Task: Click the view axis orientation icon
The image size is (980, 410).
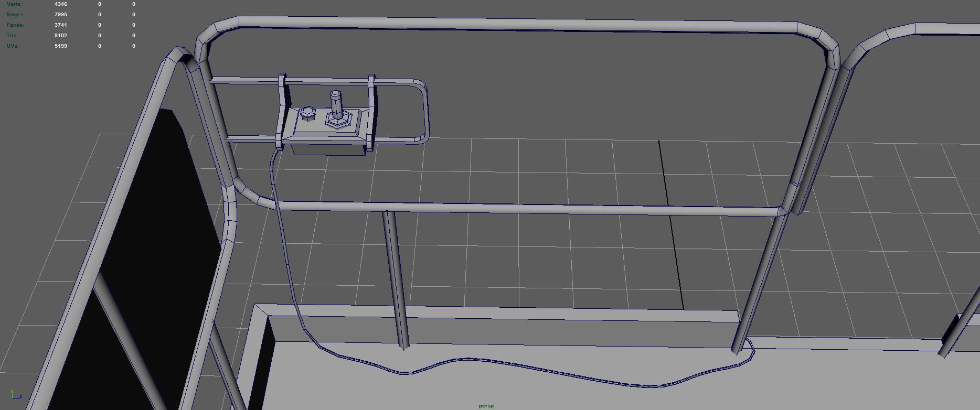Action: tap(16, 395)
